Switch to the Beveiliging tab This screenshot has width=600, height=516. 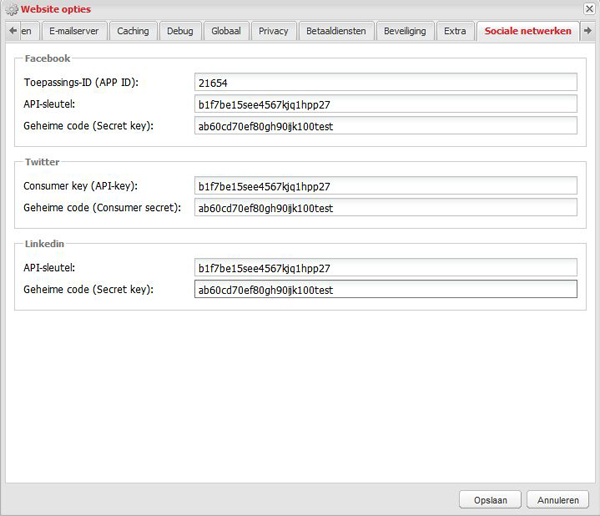point(405,31)
